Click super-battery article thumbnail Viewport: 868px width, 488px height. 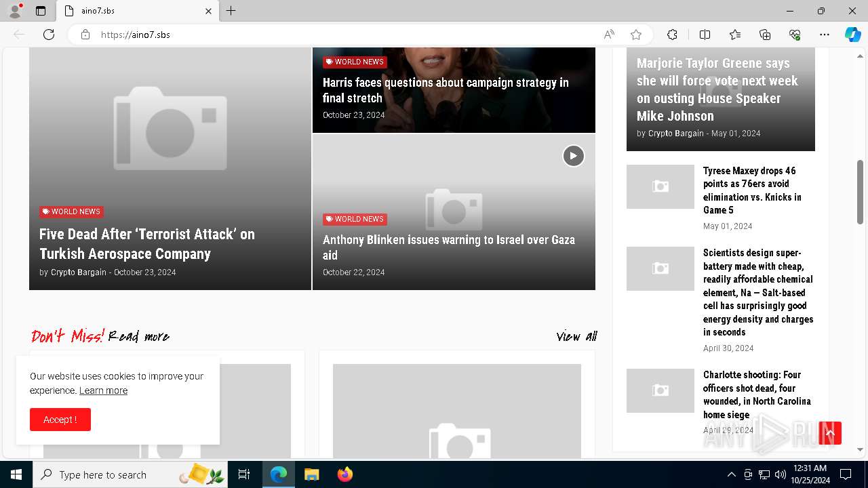tap(660, 268)
